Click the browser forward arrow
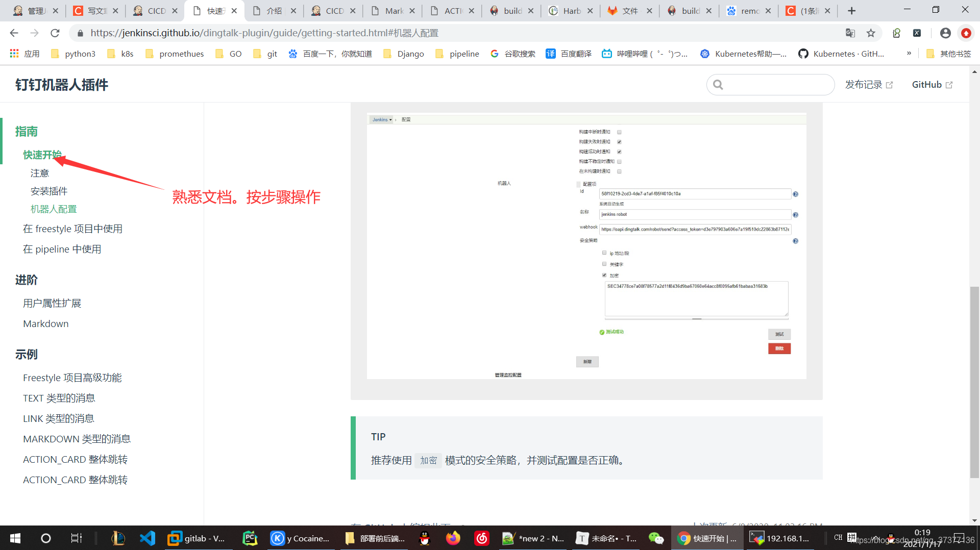980x550 pixels. click(34, 33)
